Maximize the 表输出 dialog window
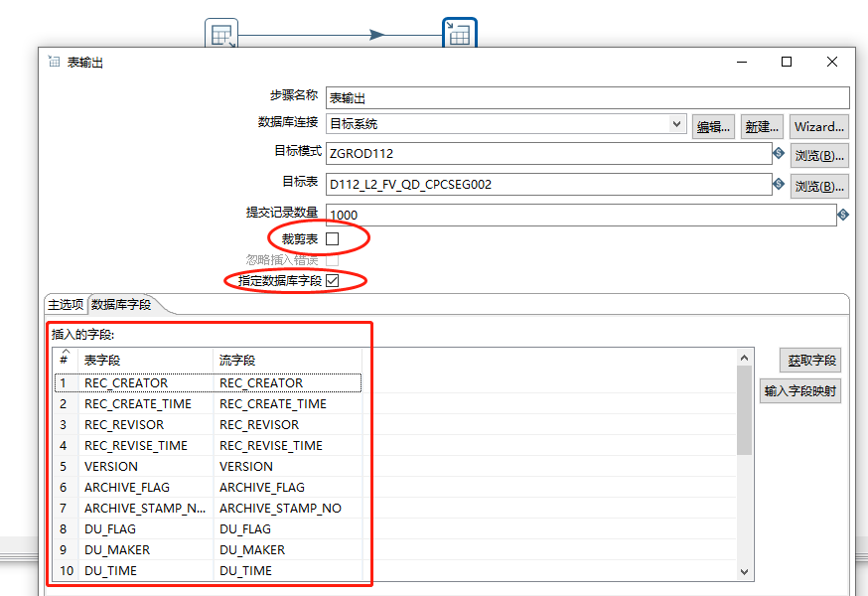This screenshot has width=868, height=596. click(x=787, y=62)
